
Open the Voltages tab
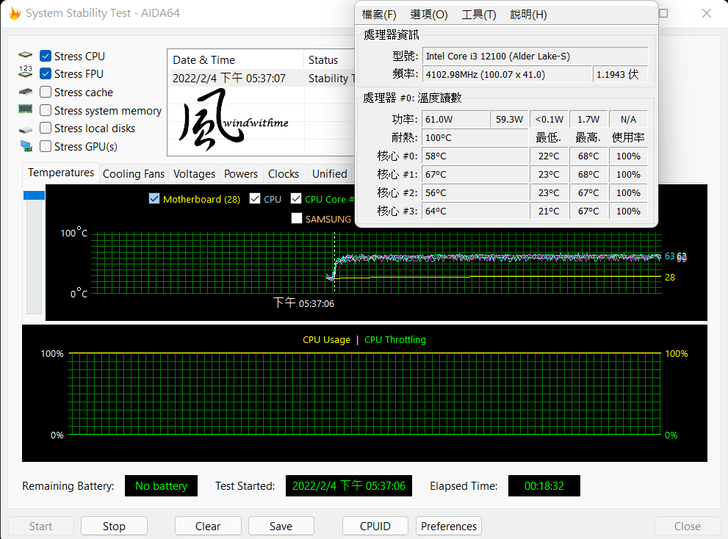[x=194, y=174]
